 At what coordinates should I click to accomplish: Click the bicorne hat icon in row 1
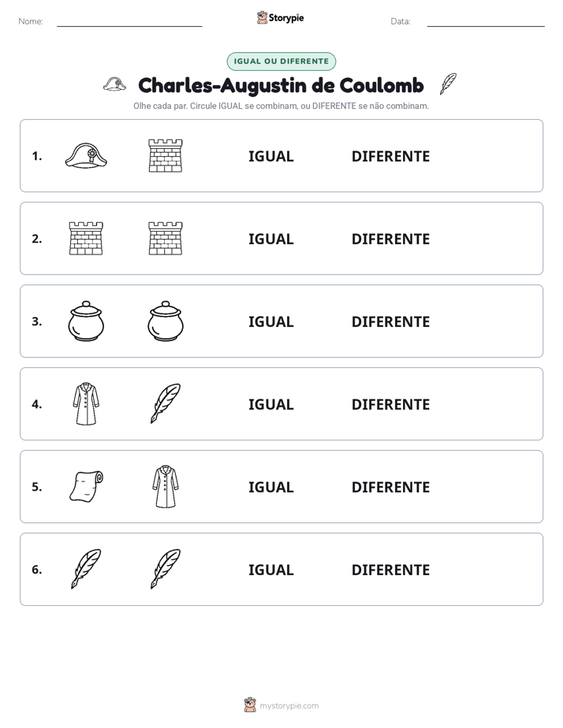86,155
